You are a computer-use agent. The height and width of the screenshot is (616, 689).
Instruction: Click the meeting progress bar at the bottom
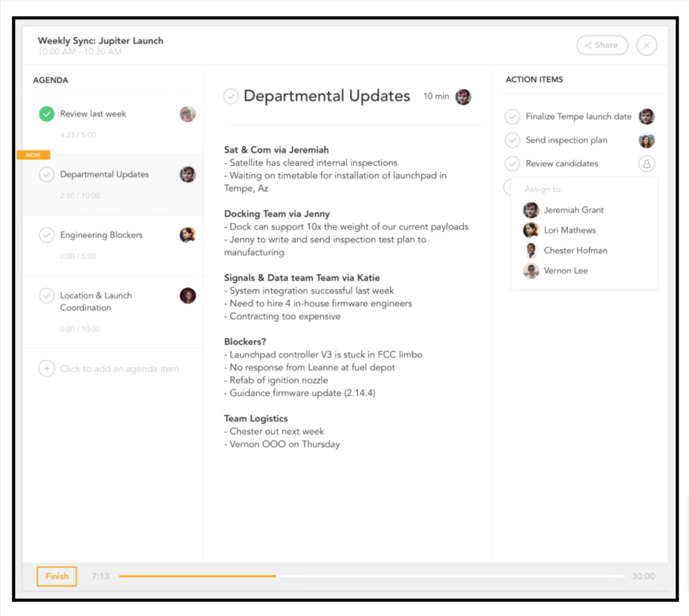(x=337, y=576)
